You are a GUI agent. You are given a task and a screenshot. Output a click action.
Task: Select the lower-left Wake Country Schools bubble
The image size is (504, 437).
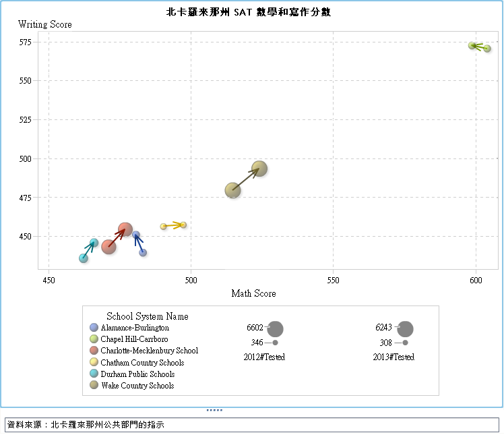(x=232, y=190)
